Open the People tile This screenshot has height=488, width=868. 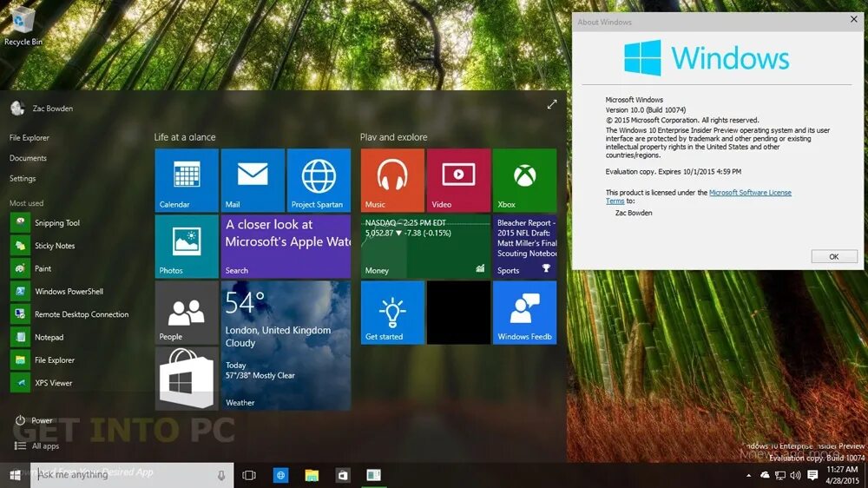(187, 313)
